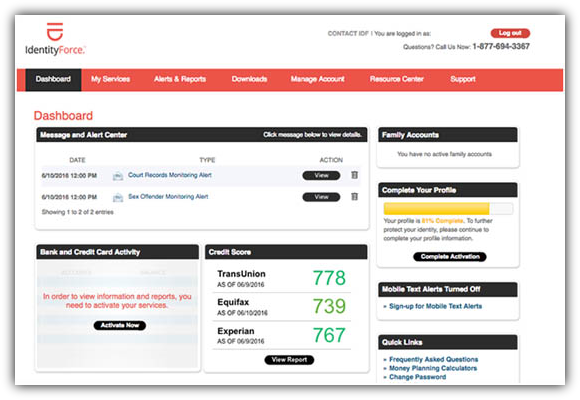580x400 pixels.
Task: Click Complete Activation button
Action: tap(450, 256)
